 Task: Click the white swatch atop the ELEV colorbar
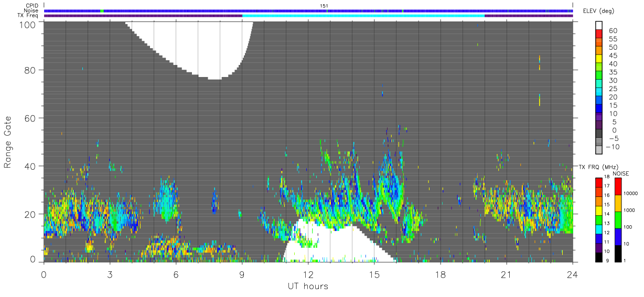(x=599, y=26)
